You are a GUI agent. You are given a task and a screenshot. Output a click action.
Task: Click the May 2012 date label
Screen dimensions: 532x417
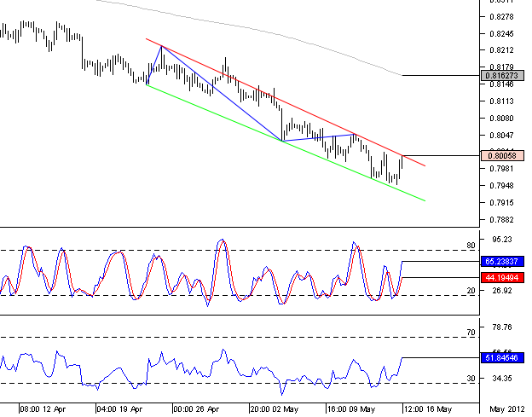tap(507, 409)
